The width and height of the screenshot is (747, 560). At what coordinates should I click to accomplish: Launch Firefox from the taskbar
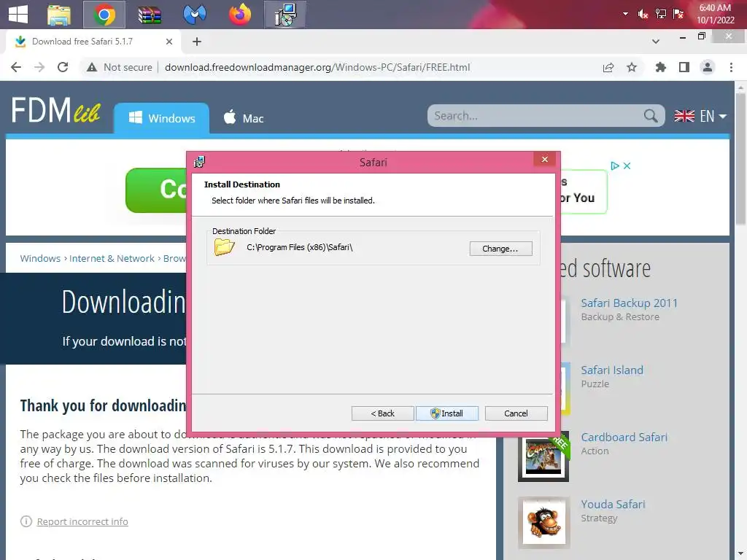[x=239, y=15]
